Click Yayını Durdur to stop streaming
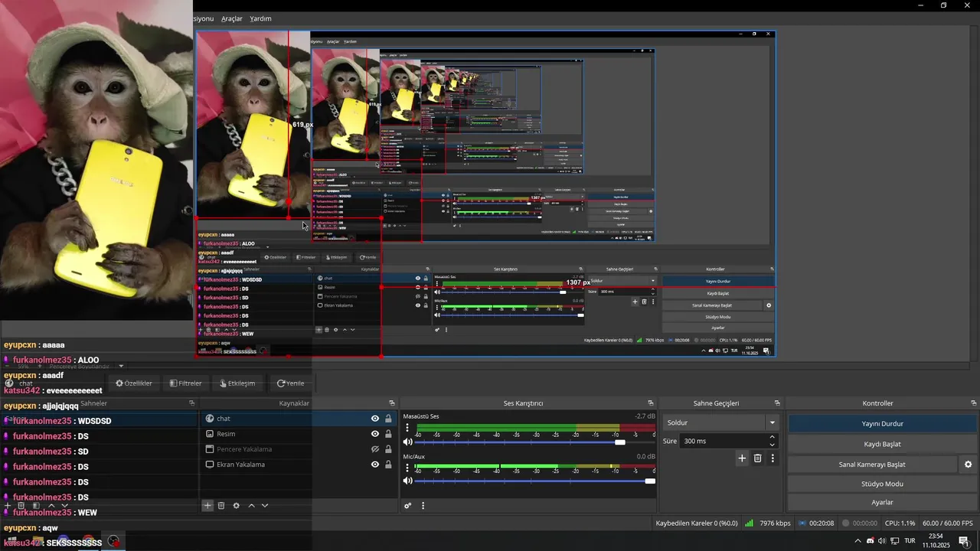980x551 pixels. [x=882, y=423]
